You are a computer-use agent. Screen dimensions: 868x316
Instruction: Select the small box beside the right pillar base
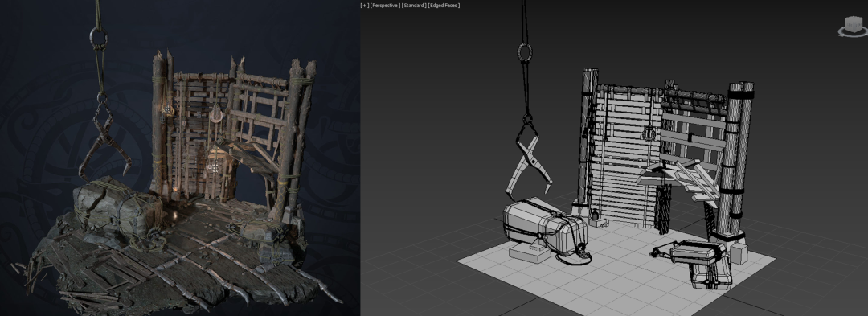tap(739, 253)
